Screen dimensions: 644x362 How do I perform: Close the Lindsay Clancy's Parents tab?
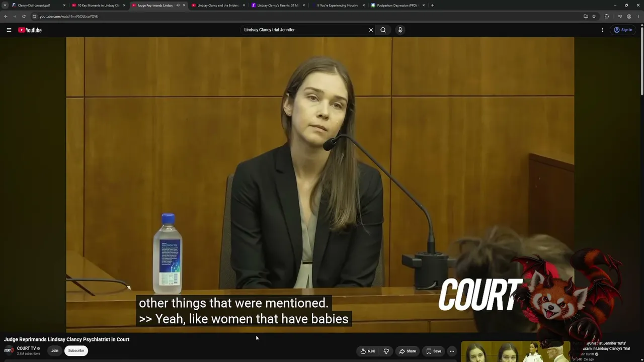point(304,5)
